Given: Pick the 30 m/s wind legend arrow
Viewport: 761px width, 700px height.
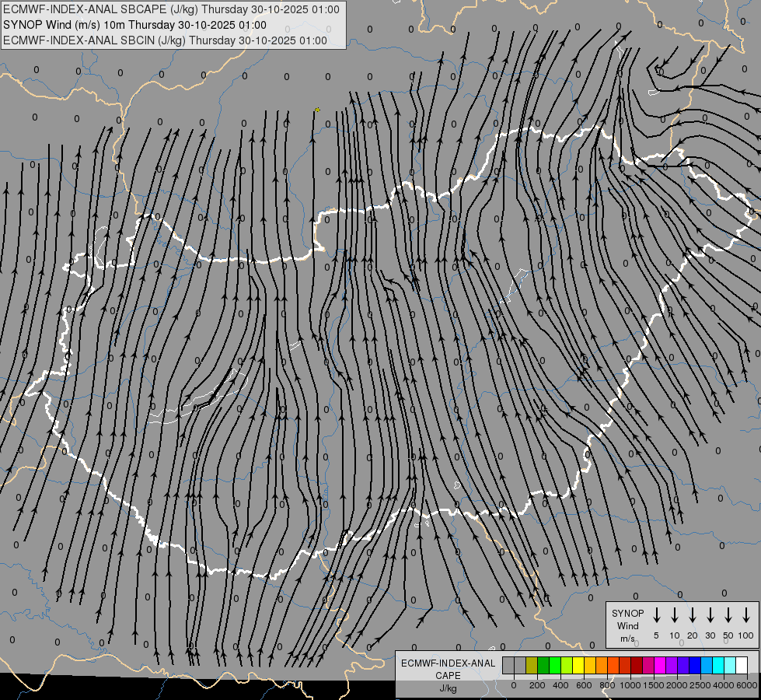Looking at the screenshot, I should (710, 615).
